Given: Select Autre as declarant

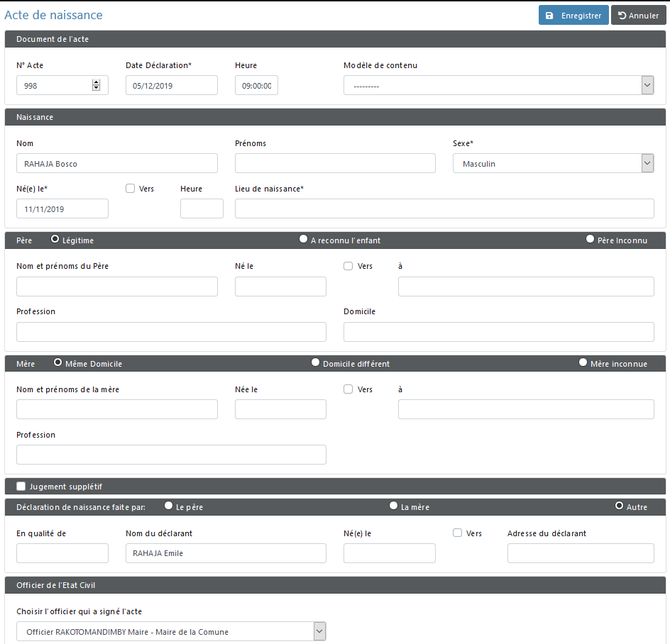Looking at the screenshot, I should pos(619,506).
